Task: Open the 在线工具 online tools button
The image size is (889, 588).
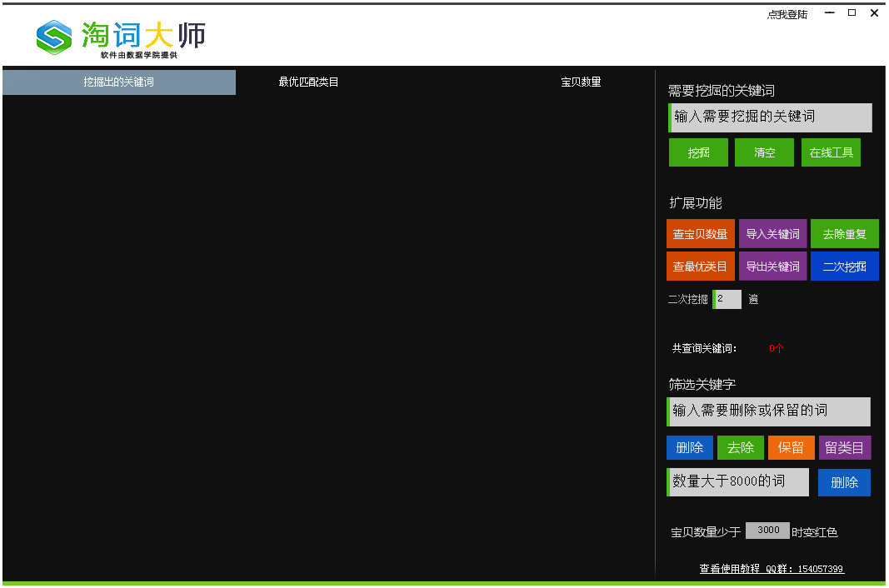Action: coord(831,152)
